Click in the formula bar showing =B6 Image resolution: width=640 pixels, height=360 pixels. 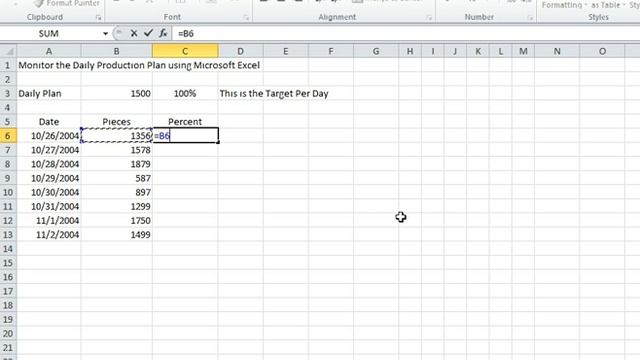point(406,33)
